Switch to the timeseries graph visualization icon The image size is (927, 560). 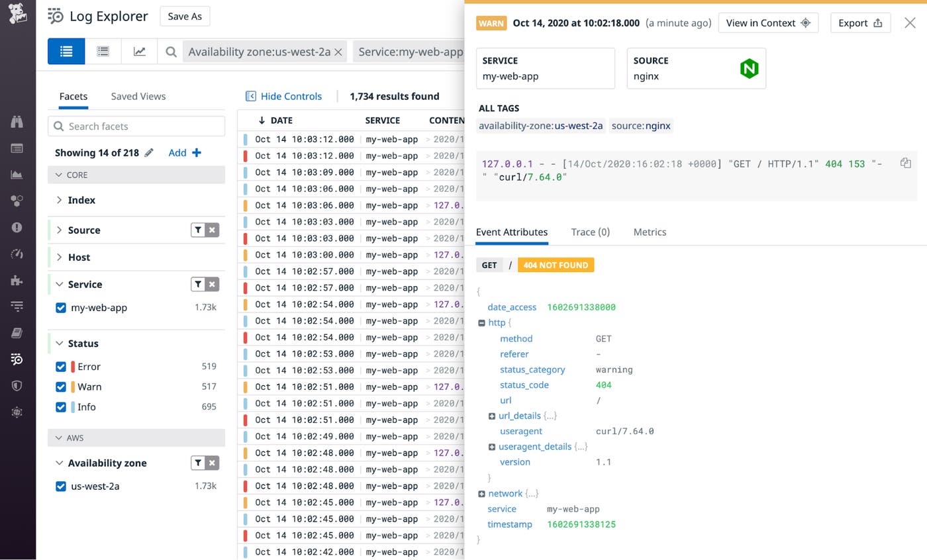coord(139,51)
